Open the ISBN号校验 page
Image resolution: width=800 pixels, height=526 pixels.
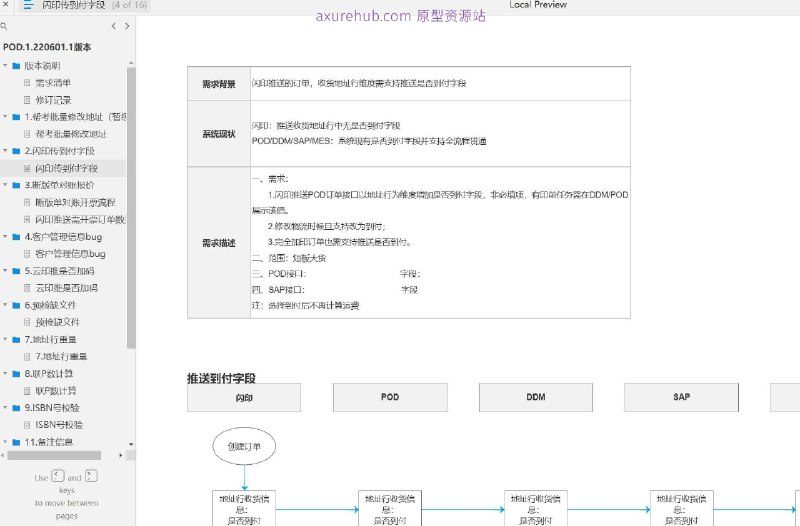pyautogui.click(x=59, y=424)
